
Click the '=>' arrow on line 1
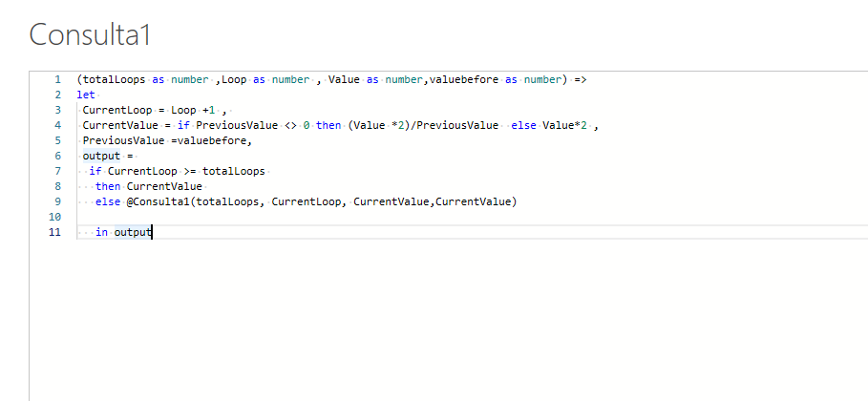click(x=581, y=80)
